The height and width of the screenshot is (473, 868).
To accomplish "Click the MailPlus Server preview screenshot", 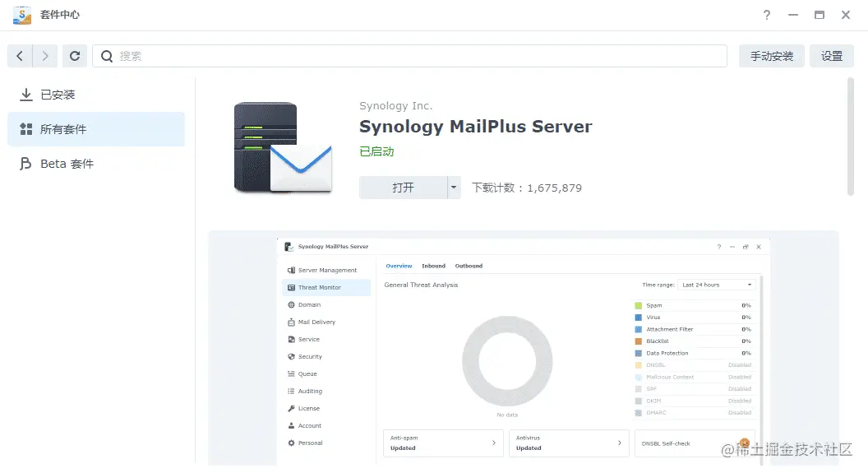I will coord(523,352).
